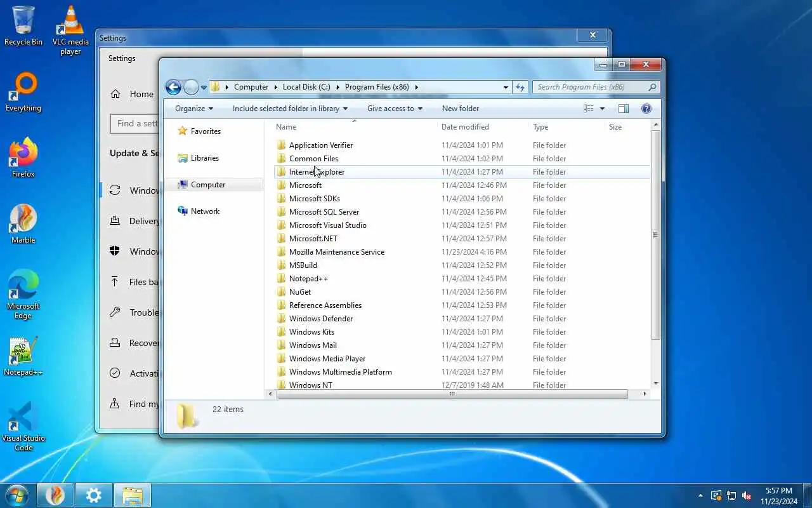Screen dimensions: 812x508
Task: Launch Firefox from the desktop
Action: 23,157
